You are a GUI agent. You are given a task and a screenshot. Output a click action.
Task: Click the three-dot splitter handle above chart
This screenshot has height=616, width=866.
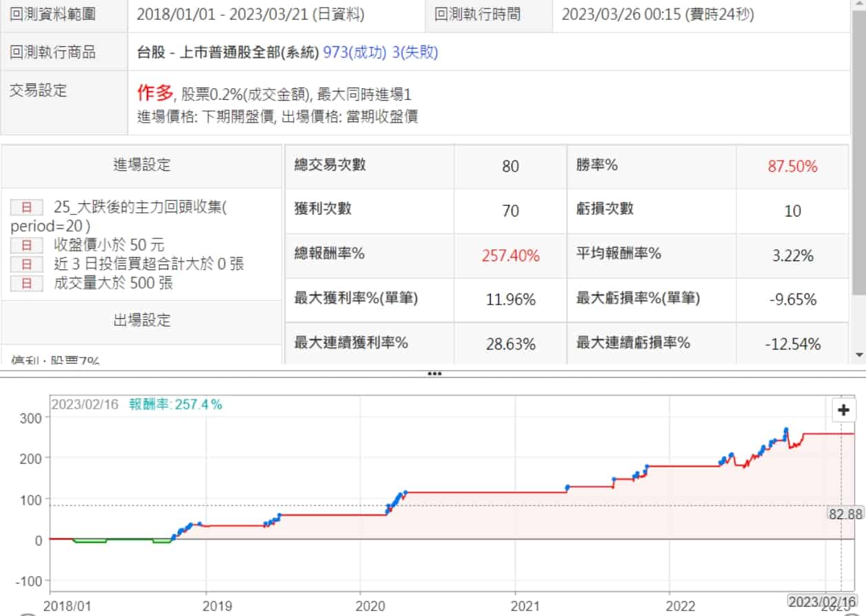pyautogui.click(x=434, y=373)
